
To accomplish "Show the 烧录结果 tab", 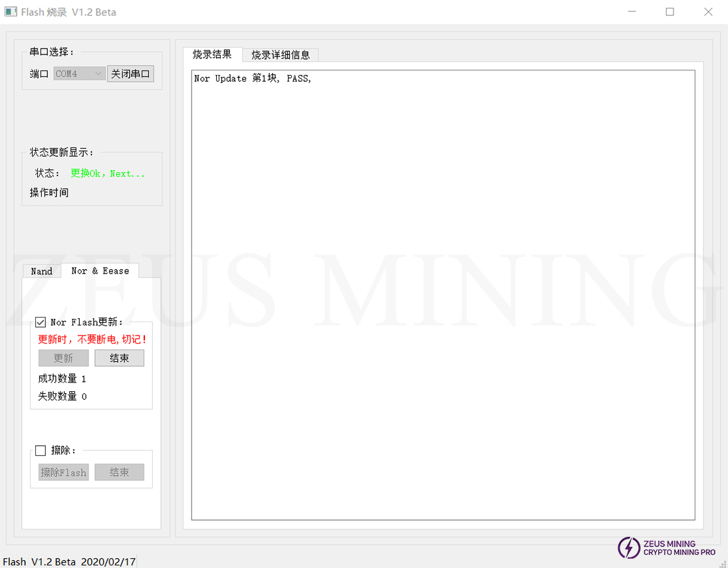I will 212,54.
